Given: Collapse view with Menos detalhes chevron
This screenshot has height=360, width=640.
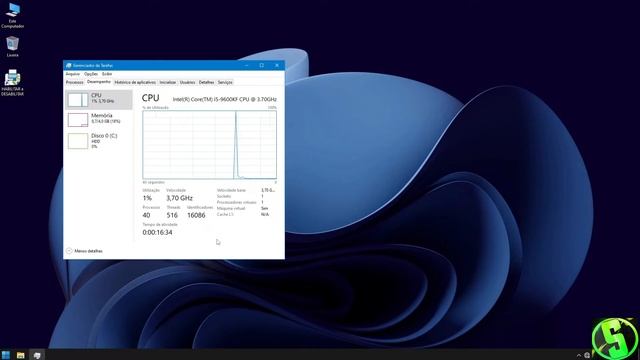Looking at the screenshot, I should coord(69,251).
